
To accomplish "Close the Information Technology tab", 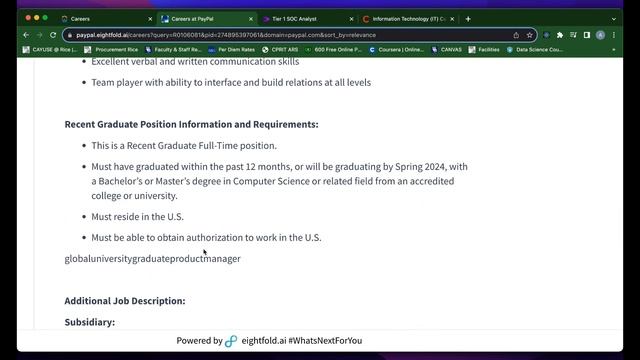I will coord(452,19).
